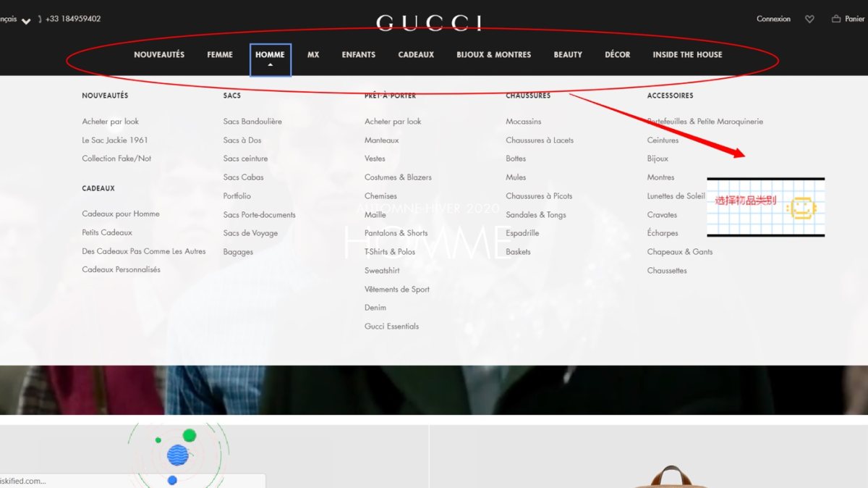Select Bottes
Viewport: 868px width, 488px height.
point(516,159)
